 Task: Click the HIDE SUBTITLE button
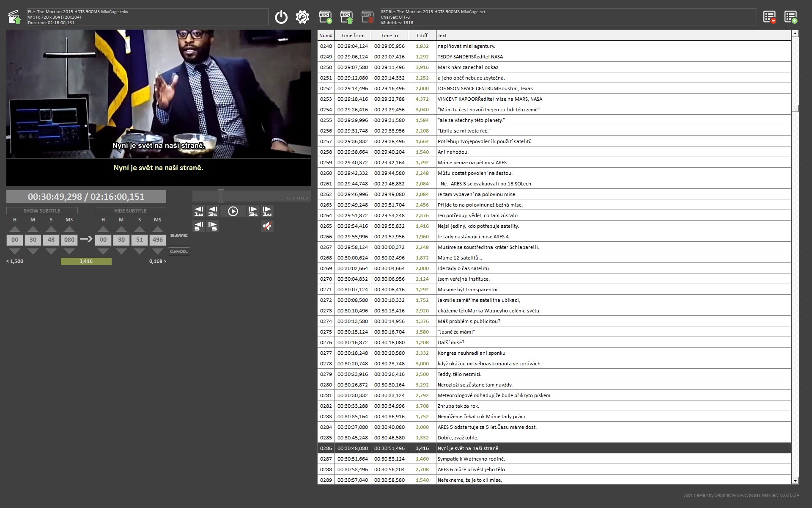click(130, 210)
